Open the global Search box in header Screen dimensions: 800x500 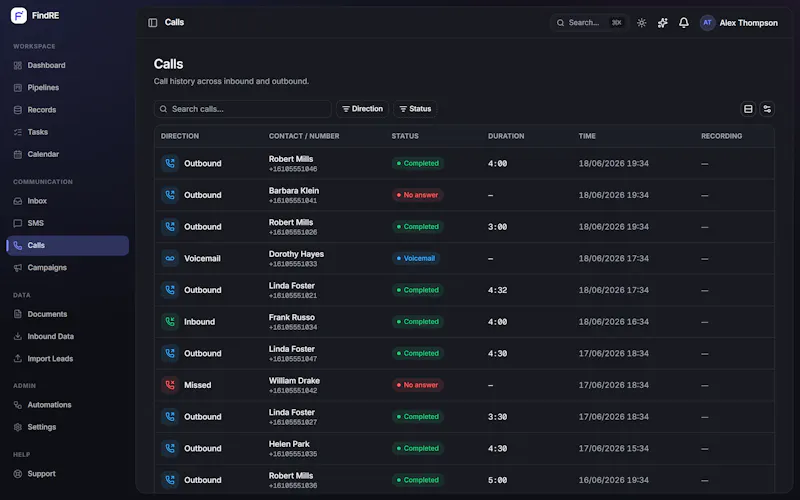pos(589,22)
